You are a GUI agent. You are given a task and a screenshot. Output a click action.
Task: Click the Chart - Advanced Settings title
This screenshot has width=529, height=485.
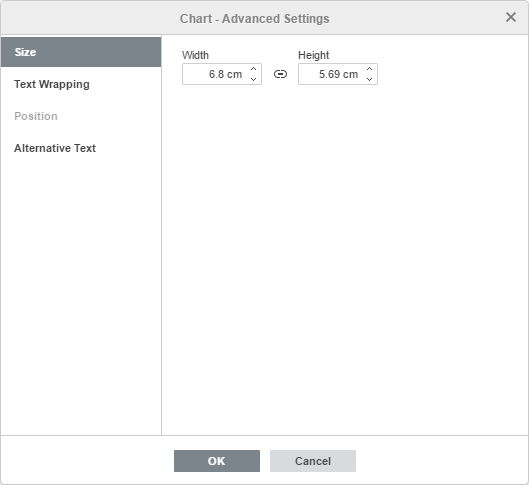254,19
